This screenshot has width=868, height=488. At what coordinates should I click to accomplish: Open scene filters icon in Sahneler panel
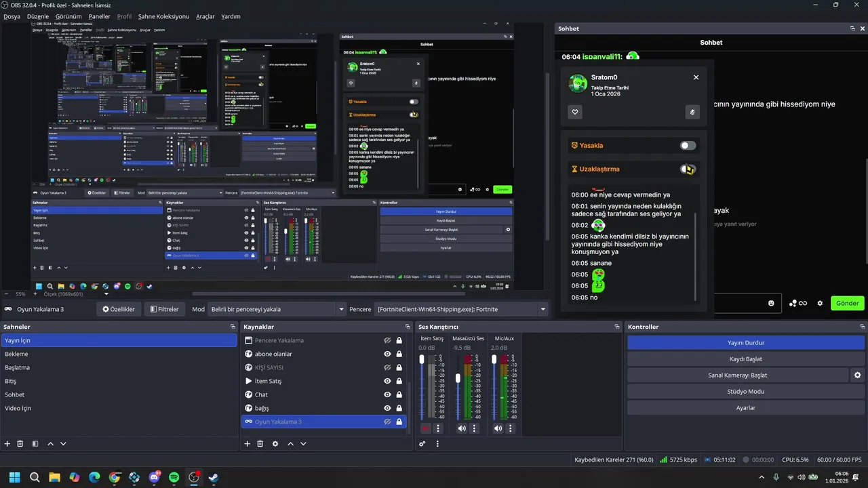tap(35, 444)
